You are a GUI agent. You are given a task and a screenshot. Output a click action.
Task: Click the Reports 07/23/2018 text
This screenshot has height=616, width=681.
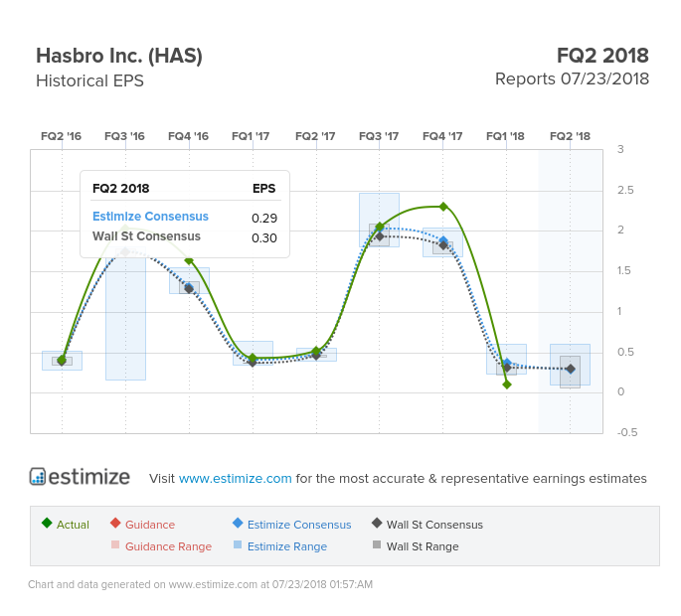coord(572,79)
